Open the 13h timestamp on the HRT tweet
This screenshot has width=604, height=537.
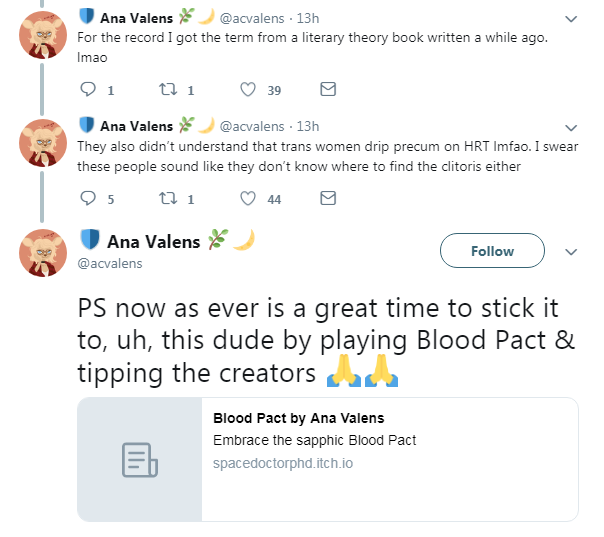pyautogui.click(x=308, y=126)
